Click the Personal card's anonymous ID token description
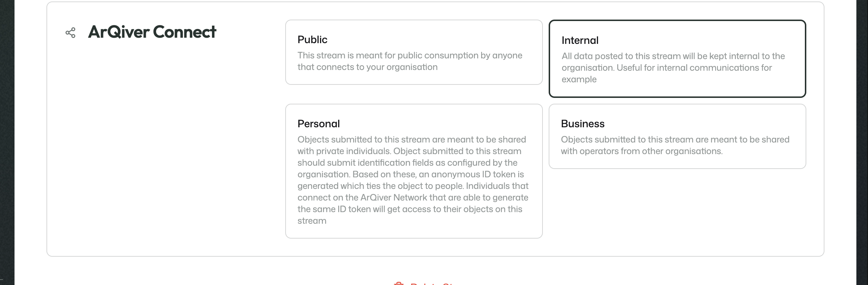The width and height of the screenshot is (868, 285). pyautogui.click(x=413, y=180)
